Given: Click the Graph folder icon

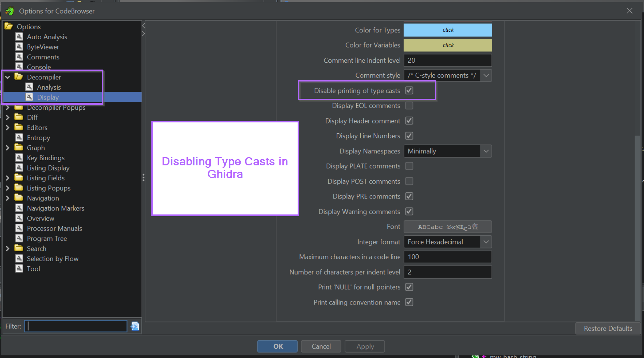Looking at the screenshot, I should [19, 147].
